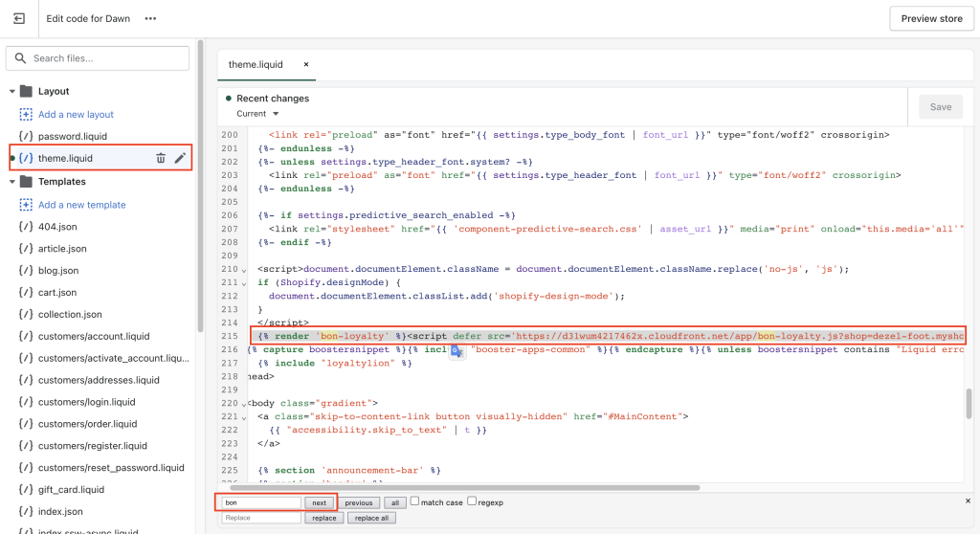The height and width of the screenshot is (534, 980).
Task: Fold code at line 210
Action: [x=244, y=270]
